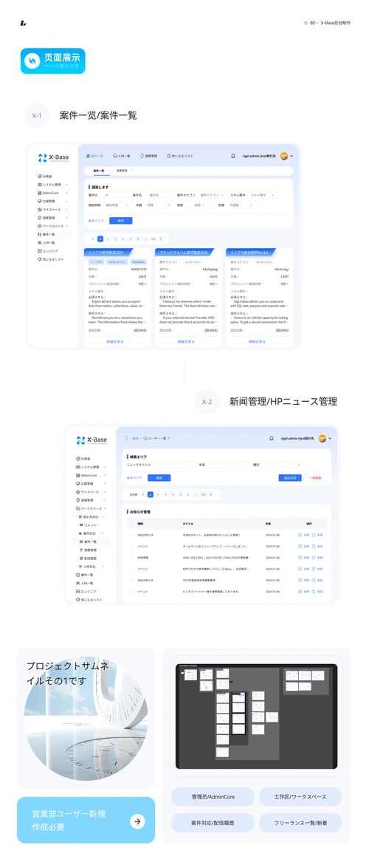
Task: Go to next page in HPニュース管理 pagination
Action: click(x=210, y=494)
